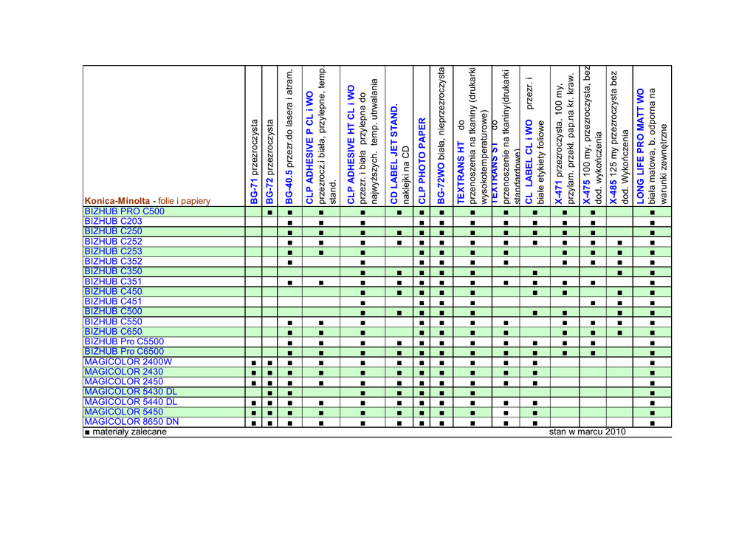The image size is (756, 535).
Task: Click BG-72 mark in BIZHUB PRO C500 row
Action: tap(270, 212)
